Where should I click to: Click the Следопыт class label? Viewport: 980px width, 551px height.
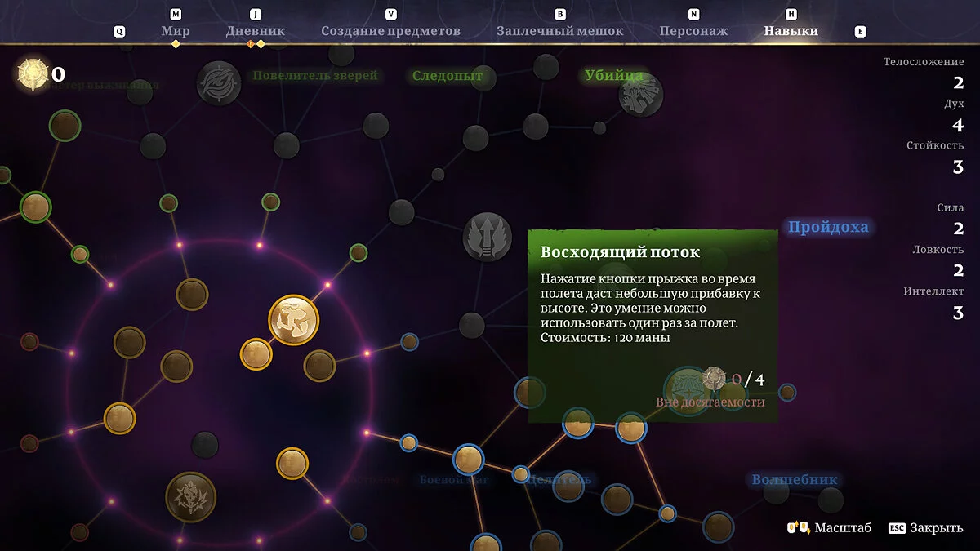pyautogui.click(x=448, y=76)
